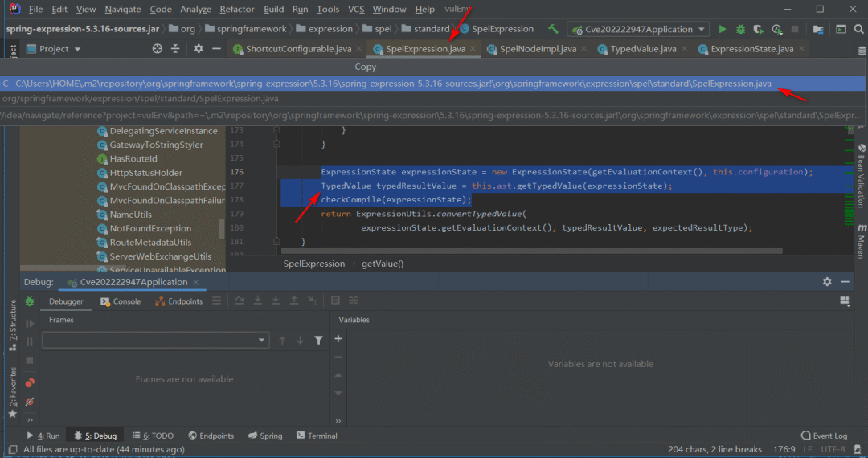This screenshot has height=458, width=868.
Task: Select NotFoundException in project tree
Action: [150, 228]
